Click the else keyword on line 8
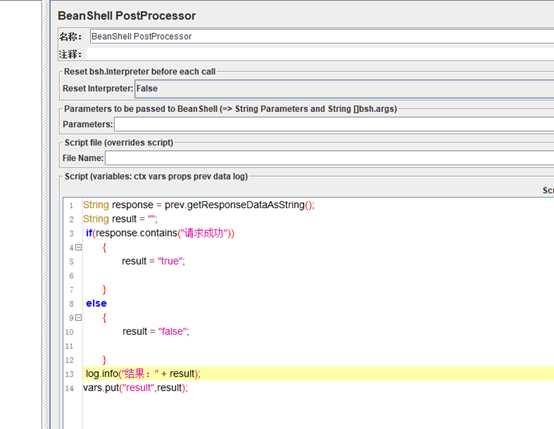The image size is (554, 429). (96, 303)
